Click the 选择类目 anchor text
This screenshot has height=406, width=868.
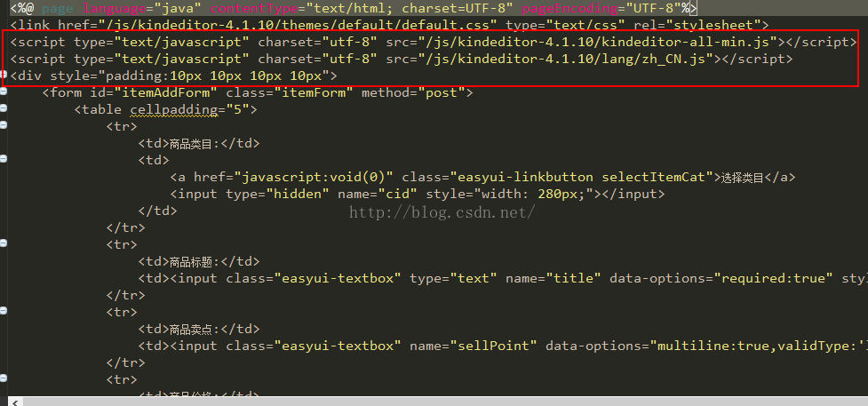(x=743, y=178)
